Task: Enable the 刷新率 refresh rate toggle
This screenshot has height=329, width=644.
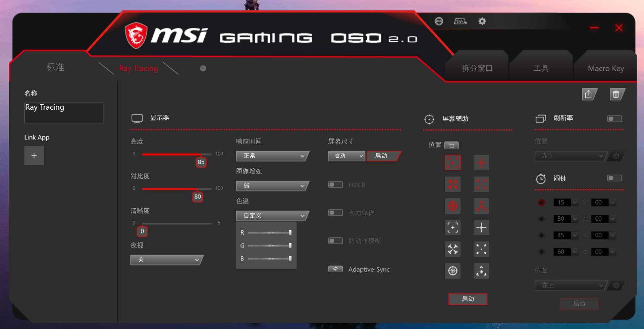Action: click(x=614, y=119)
